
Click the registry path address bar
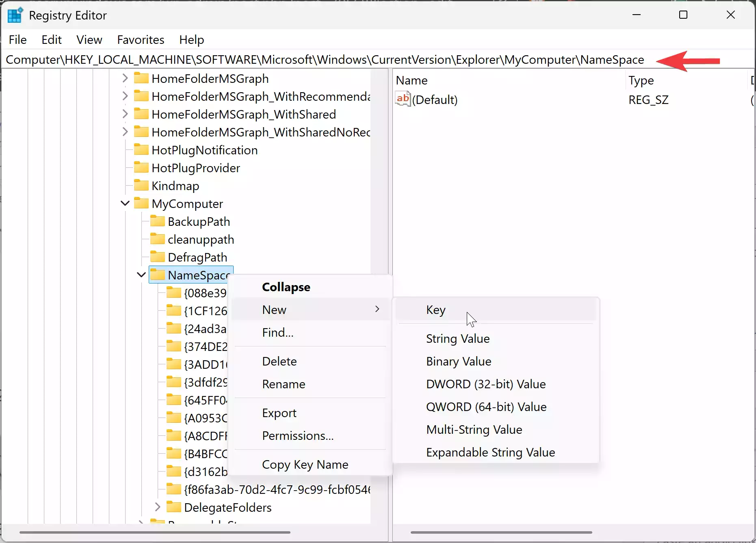(x=325, y=60)
